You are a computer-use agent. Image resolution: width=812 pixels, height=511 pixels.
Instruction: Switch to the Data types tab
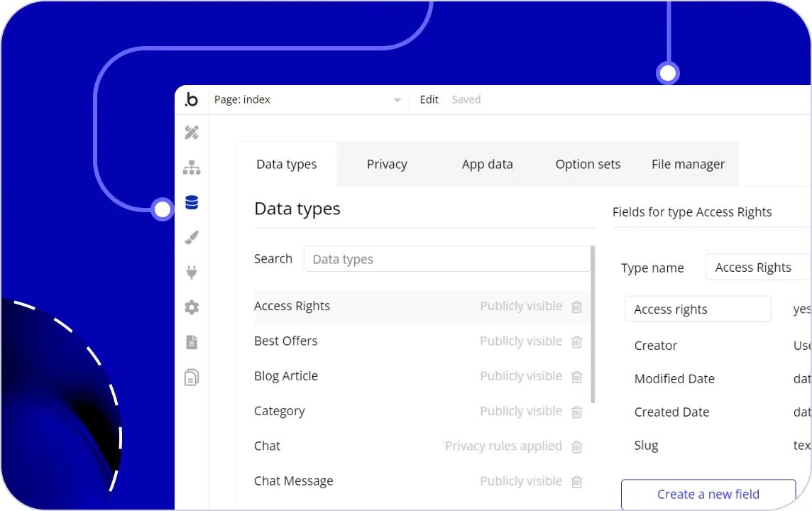coord(286,164)
